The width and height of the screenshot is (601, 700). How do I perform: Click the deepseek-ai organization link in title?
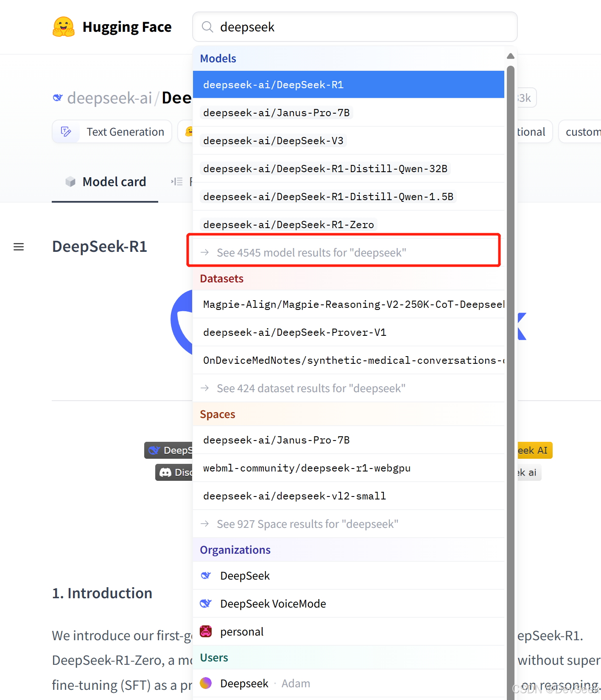[109, 98]
